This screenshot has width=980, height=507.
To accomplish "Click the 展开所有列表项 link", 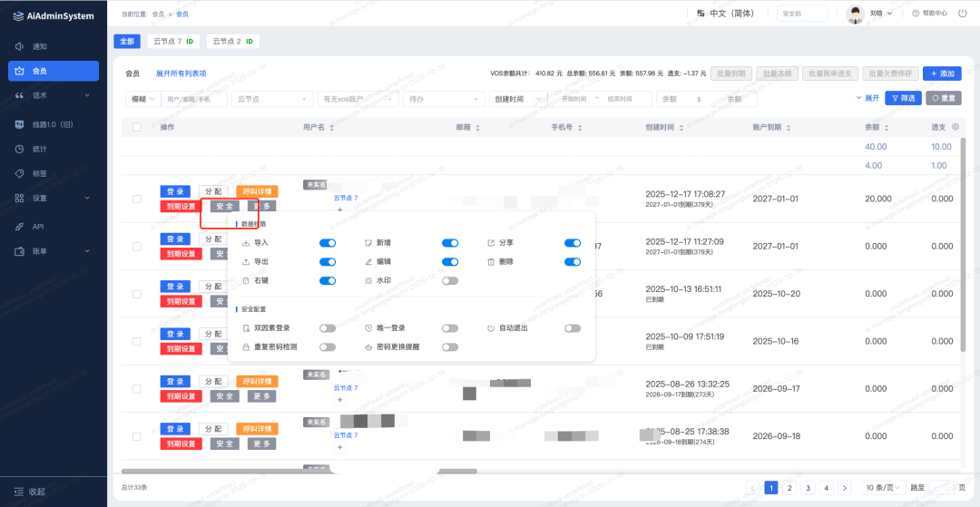I will 181,73.
